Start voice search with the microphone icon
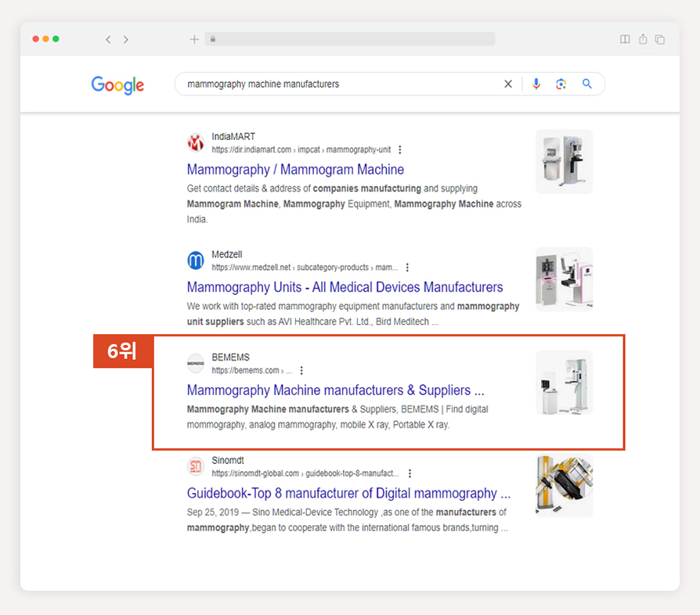The width and height of the screenshot is (700, 615). pos(536,84)
